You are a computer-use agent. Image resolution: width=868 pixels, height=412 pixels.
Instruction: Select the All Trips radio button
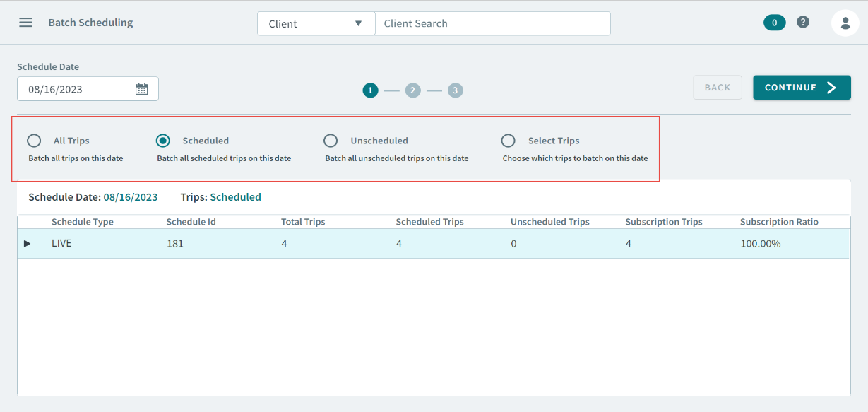click(x=34, y=141)
